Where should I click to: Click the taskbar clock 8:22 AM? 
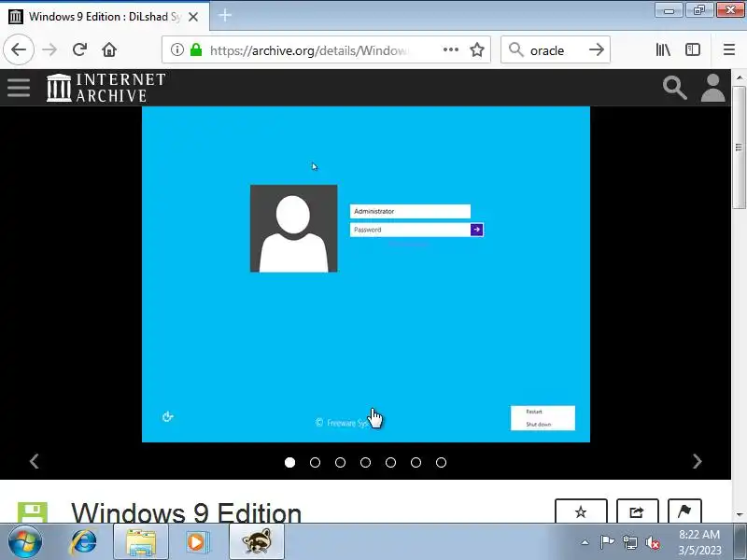pyautogui.click(x=699, y=542)
